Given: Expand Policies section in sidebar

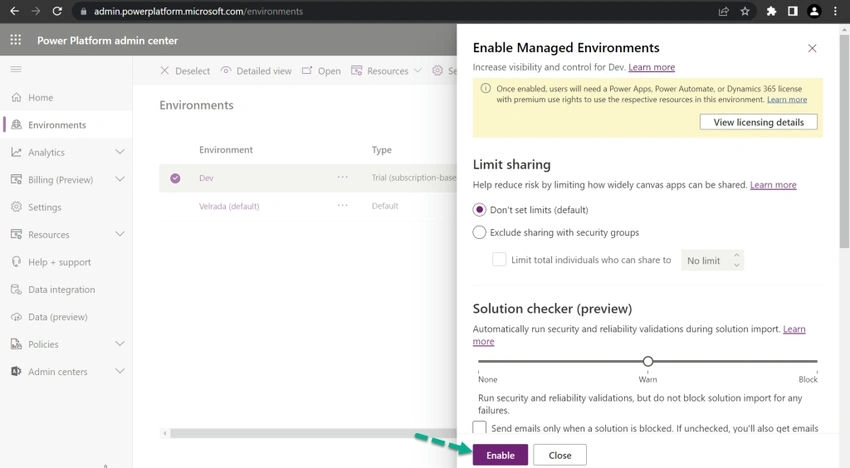Looking at the screenshot, I should (120, 344).
